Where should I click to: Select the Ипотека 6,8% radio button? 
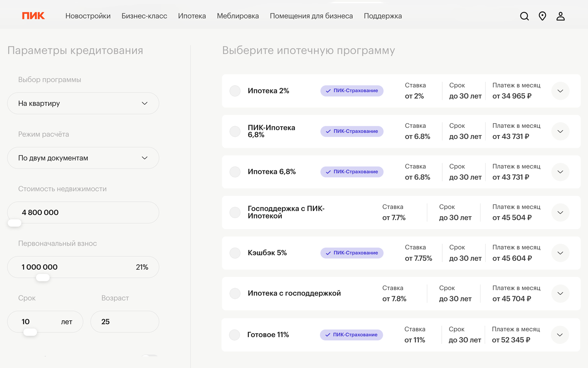point(235,172)
